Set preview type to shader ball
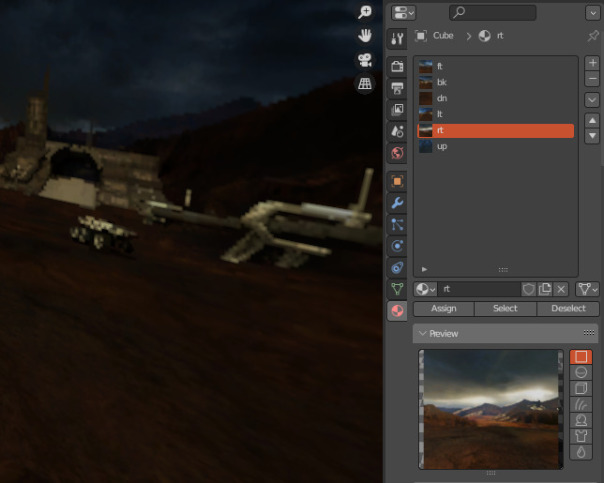604x483 pixels. coord(581,420)
